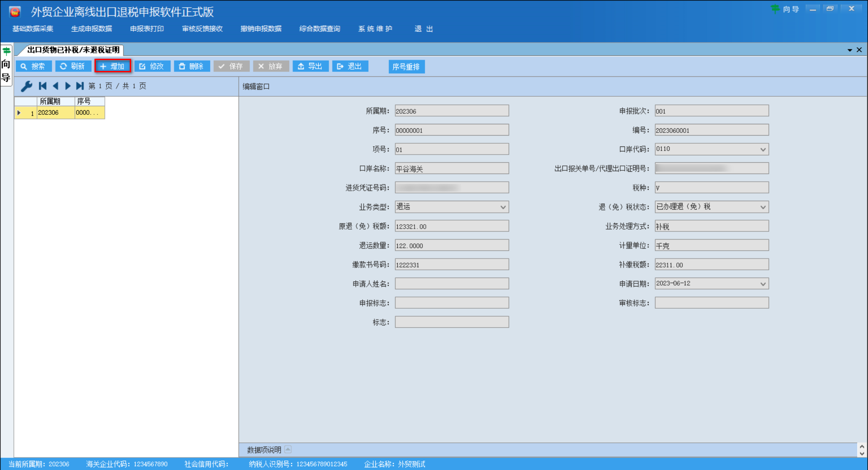Click the 增加 plus icon to add record
Screen dimensions: 868x470
[103, 66]
